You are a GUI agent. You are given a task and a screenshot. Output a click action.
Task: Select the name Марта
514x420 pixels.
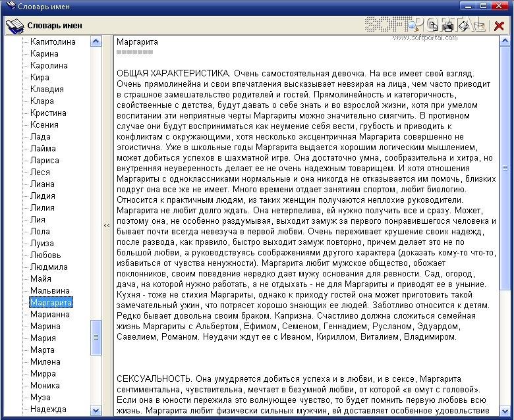pyautogui.click(x=42, y=350)
